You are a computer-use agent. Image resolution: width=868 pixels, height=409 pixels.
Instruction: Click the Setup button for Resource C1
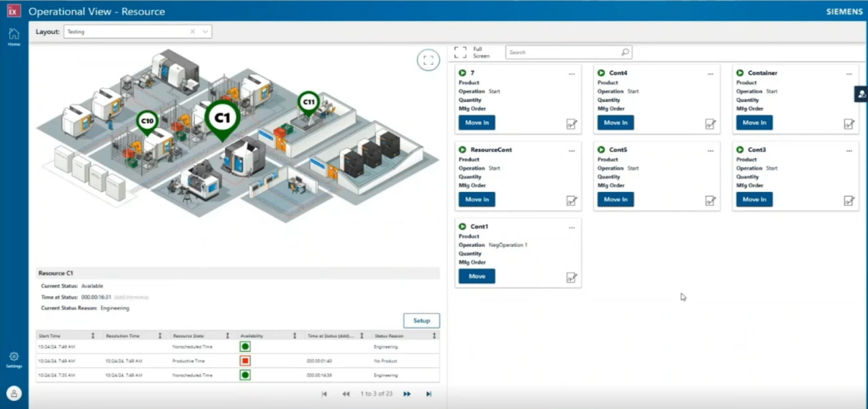coord(422,321)
